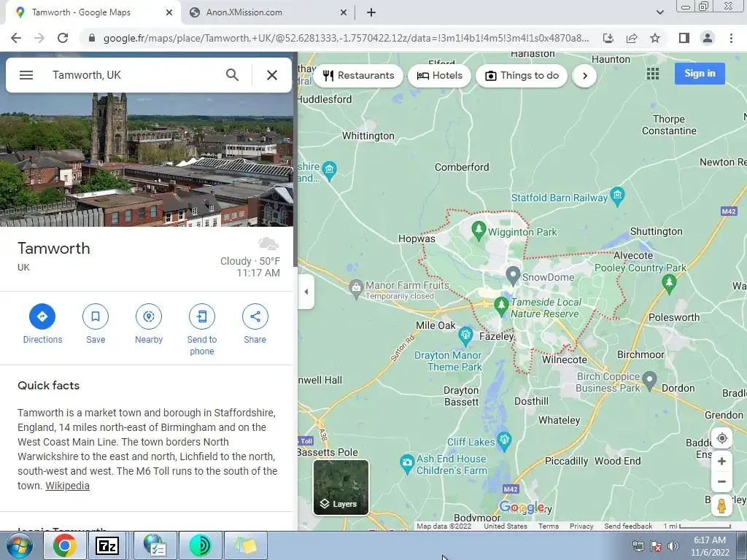Send Tamworth to phone
Image resolution: width=747 pixels, height=560 pixels.
202,330
